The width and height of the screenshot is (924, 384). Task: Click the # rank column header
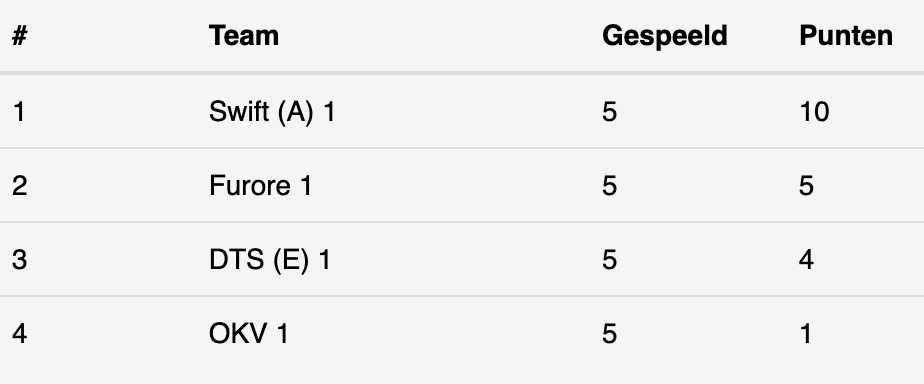tap(19, 36)
